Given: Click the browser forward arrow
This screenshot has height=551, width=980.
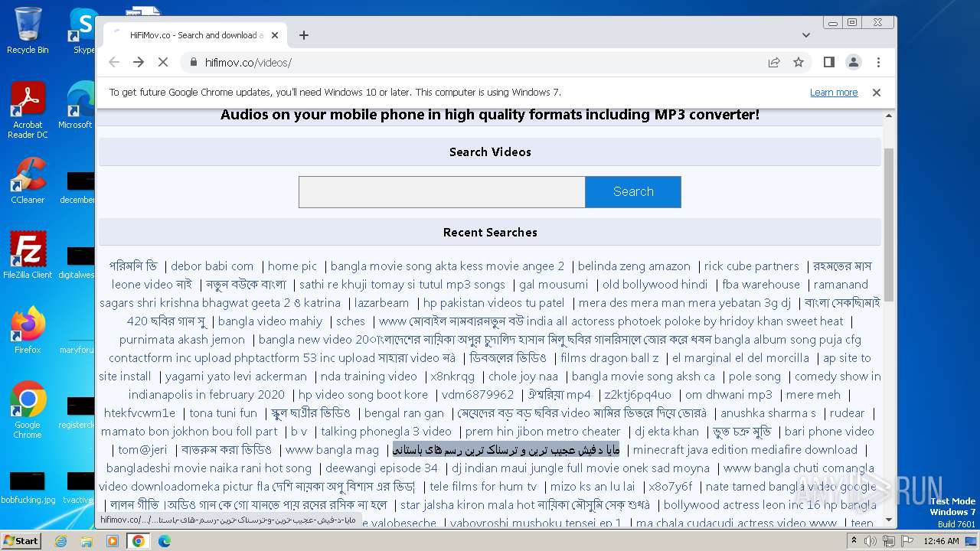Looking at the screenshot, I should [x=139, y=62].
